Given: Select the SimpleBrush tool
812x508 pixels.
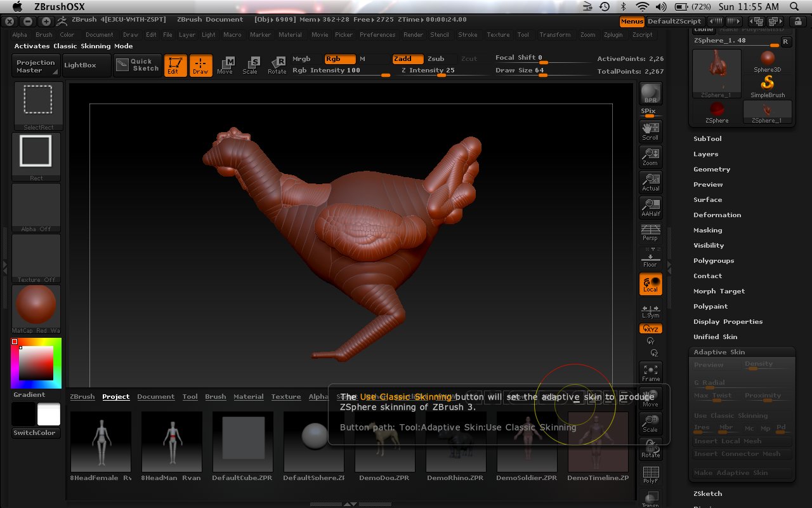Looking at the screenshot, I should point(768,86).
